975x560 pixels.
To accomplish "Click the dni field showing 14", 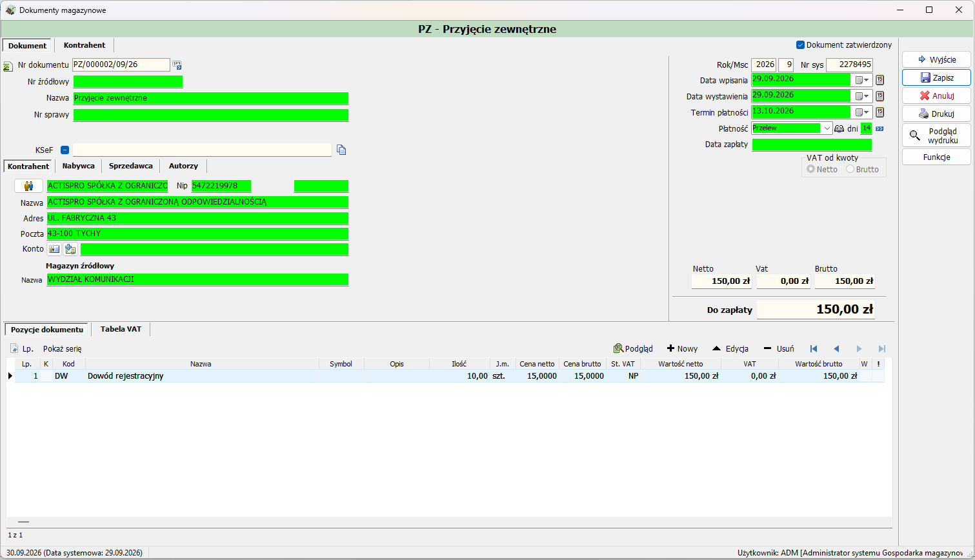I will [866, 128].
